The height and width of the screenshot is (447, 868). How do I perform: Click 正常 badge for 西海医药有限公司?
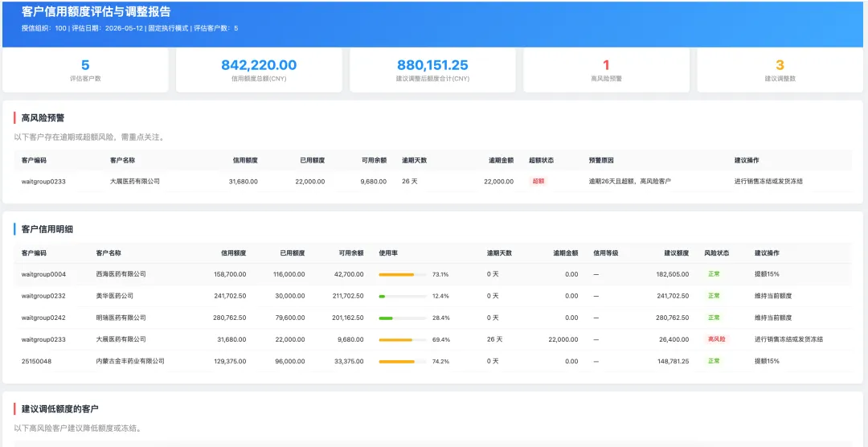click(x=713, y=273)
